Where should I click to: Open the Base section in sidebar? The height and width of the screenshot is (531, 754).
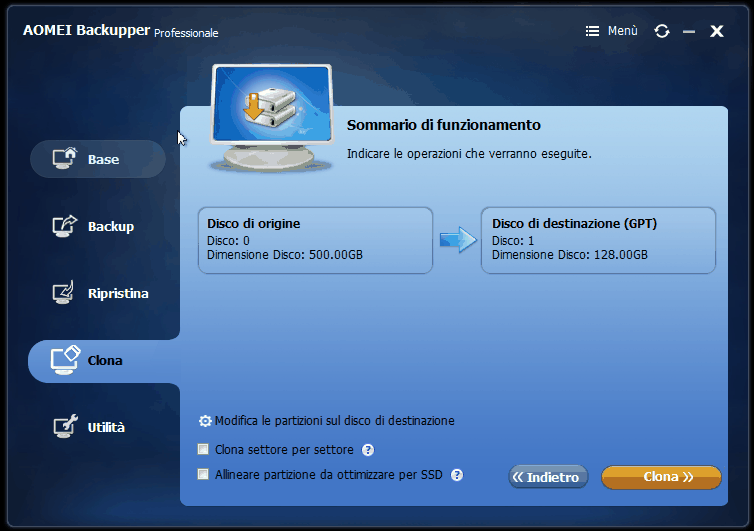click(98, 159)
